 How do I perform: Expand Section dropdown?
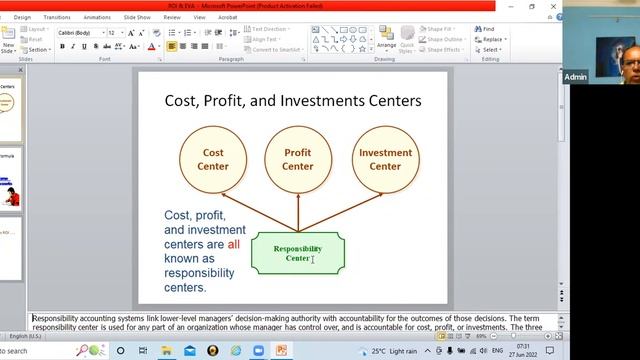point(37,50)
